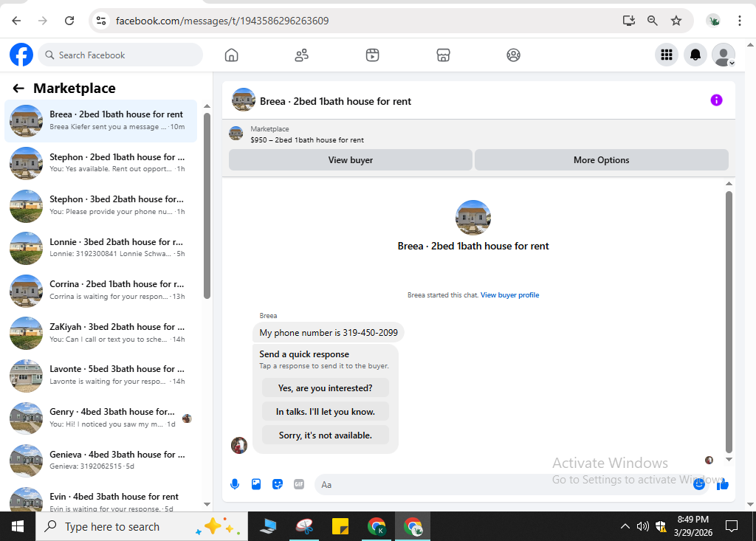Open More Options button
The width and height of the screenshot is (756, 541).
click(601, 160)
